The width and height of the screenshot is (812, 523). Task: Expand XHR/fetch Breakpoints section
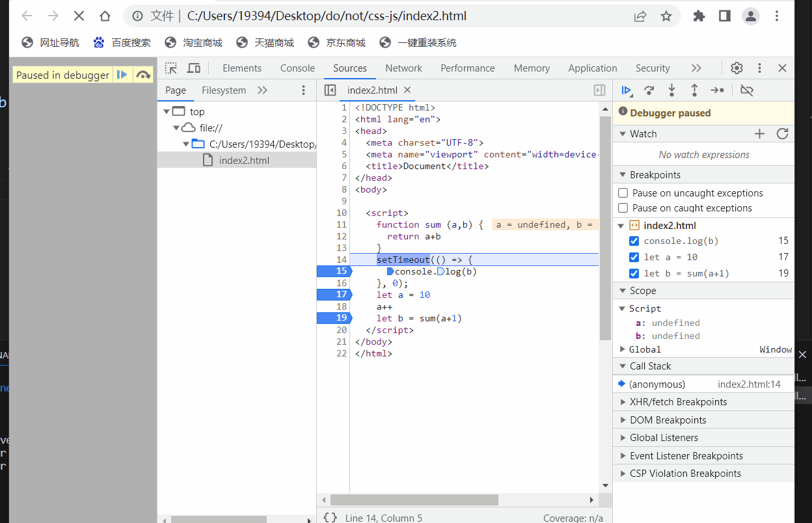(x=678, y=402)
